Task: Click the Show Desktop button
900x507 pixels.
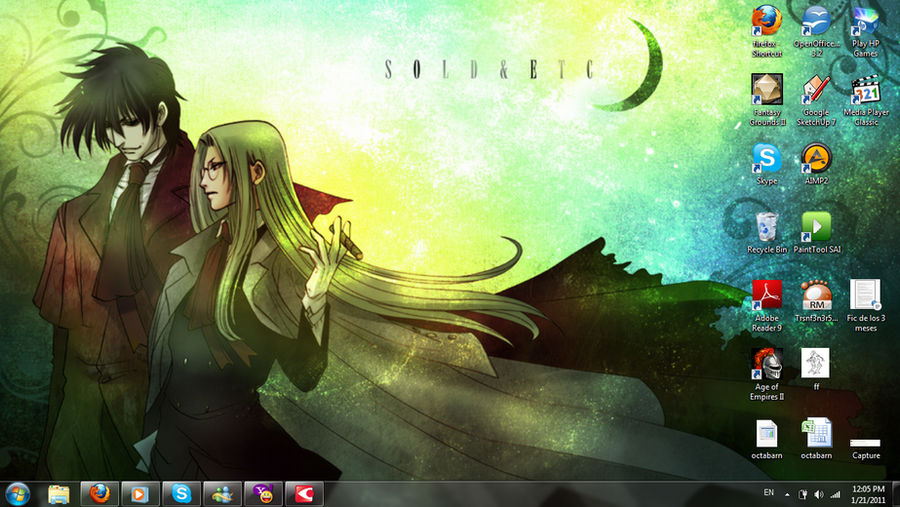Action: (x=896, y=494)
